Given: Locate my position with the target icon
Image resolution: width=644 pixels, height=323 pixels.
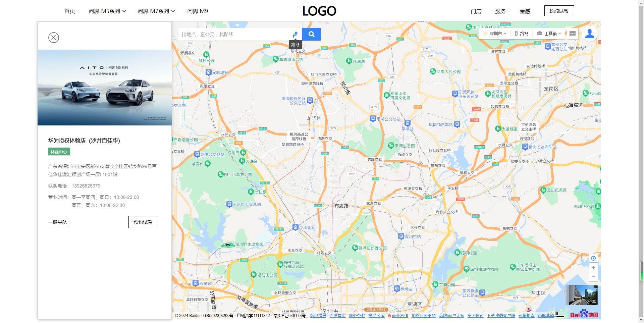Looking at the screenshot, I should [593, 258].
